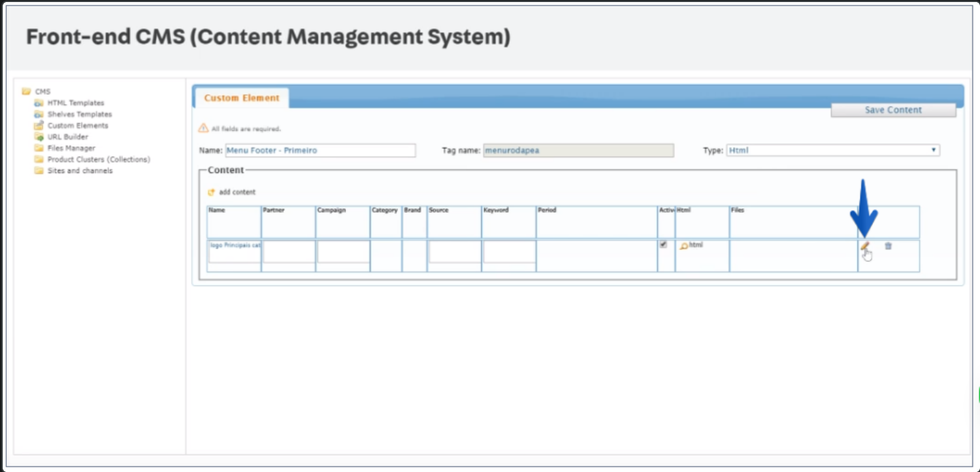Collapse the CMS root folder

point(27,91)
